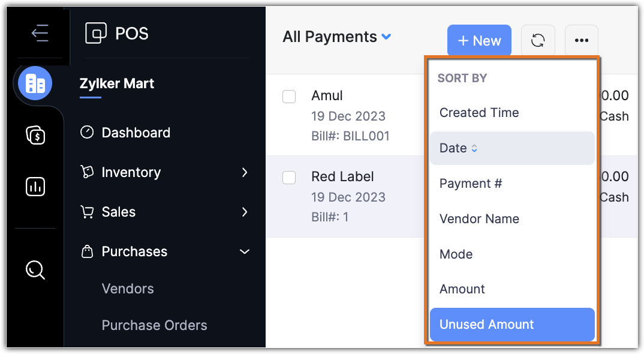Screen dimensions: 644x354
Task: Open the All Payments view dropdown
Action: (x=387, y=37)
